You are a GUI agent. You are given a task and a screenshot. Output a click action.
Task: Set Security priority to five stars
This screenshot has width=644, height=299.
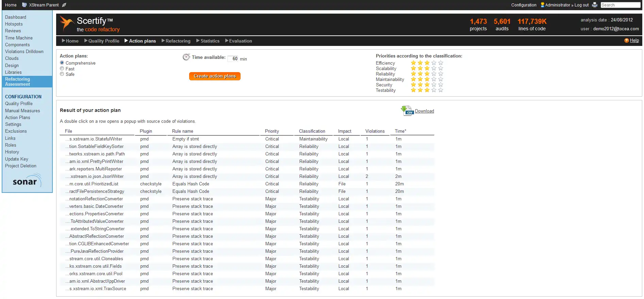441,85
